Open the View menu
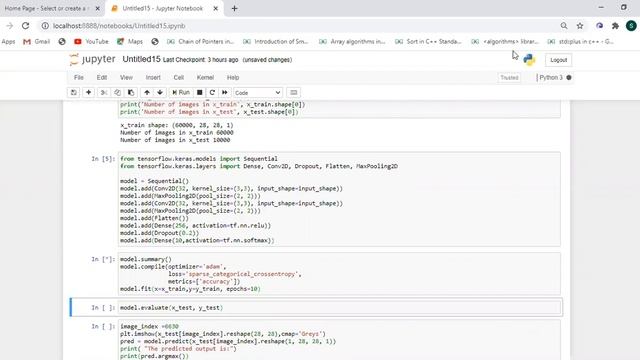The height and width of the screenshot is (360, 640). (126, 78)
